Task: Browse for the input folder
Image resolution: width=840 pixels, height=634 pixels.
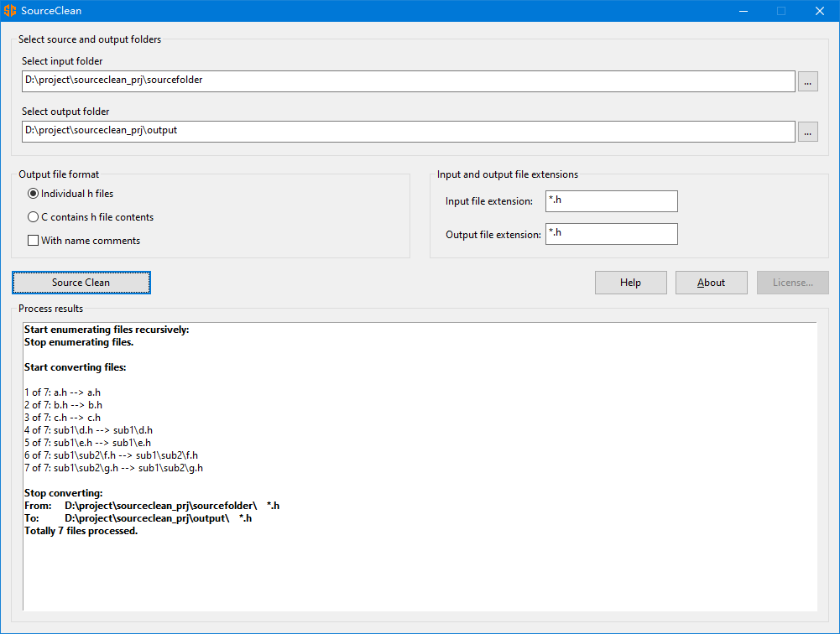Action: coord(807,81)
